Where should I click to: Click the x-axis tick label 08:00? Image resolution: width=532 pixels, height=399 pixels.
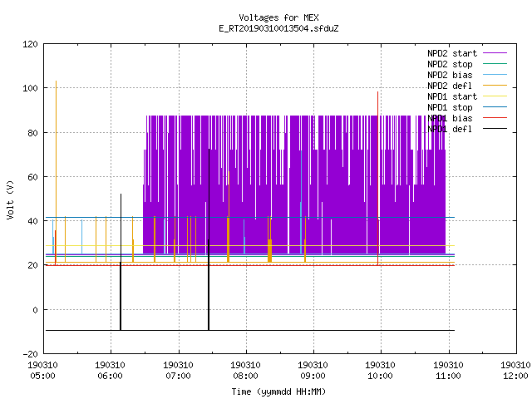246,376
